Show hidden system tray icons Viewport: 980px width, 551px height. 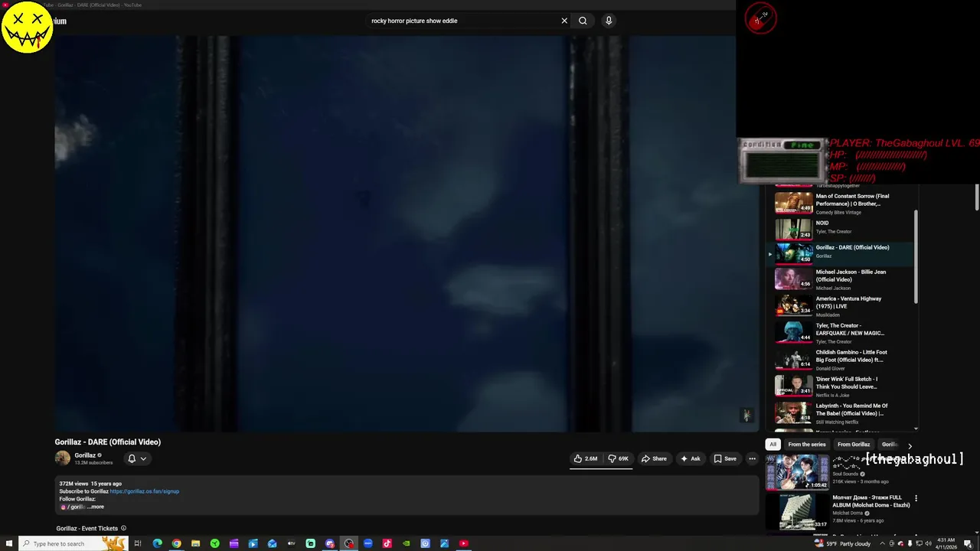tap(882, 543)
